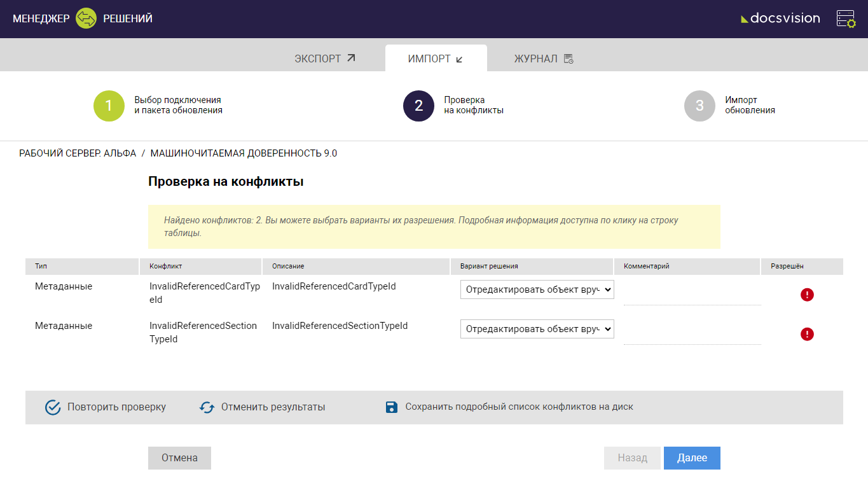The image size is (868, 488).
Task: Switch to the ЭКСПОРТ tab
Action: [325, 59]
